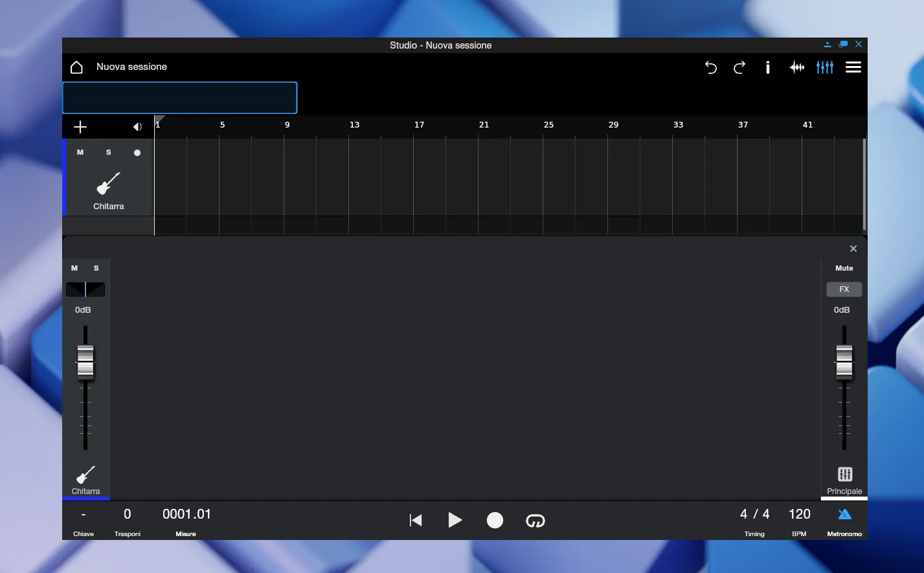924x573 pixels.
Task: Undo the last action
Action: coord(710,67)
